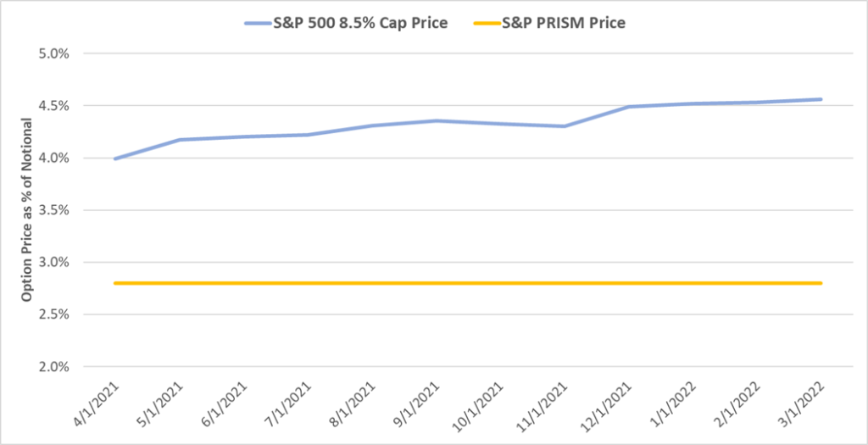Image resolution: width=868 pixels, height=445 pixels.
Task: Click the flat yellow PRISM price line
Action: click(466, 283)
